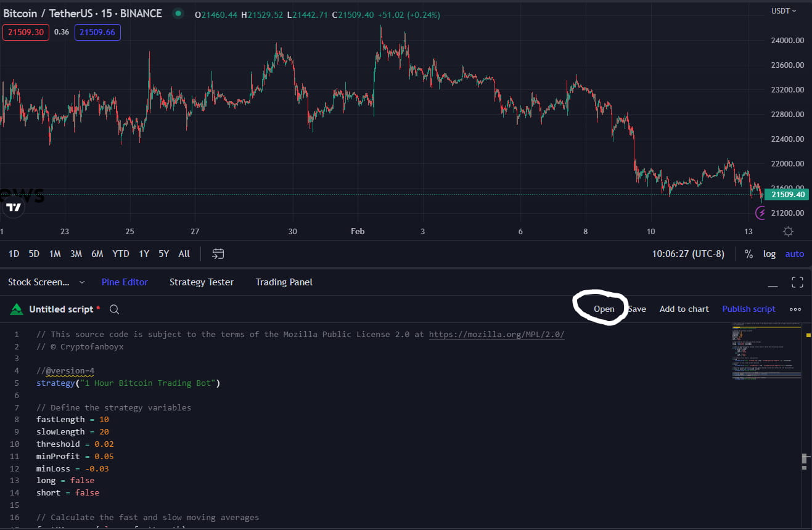Click the date range calendar icon
Image resolution: width=812 pixels, height=530 pixels.
point(218,254)
